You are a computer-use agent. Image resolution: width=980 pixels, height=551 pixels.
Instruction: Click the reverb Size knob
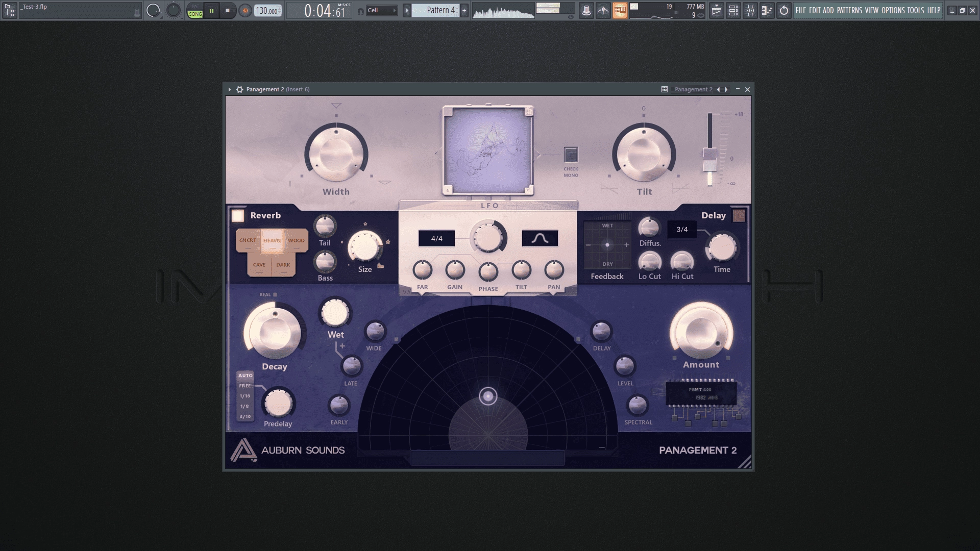point(365,247)
